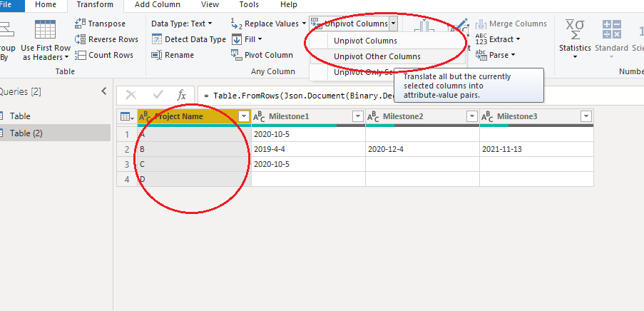Viewport: 644px width, 311px height.
Task: Click the Transpose table icon
Action: click(80, 24)
